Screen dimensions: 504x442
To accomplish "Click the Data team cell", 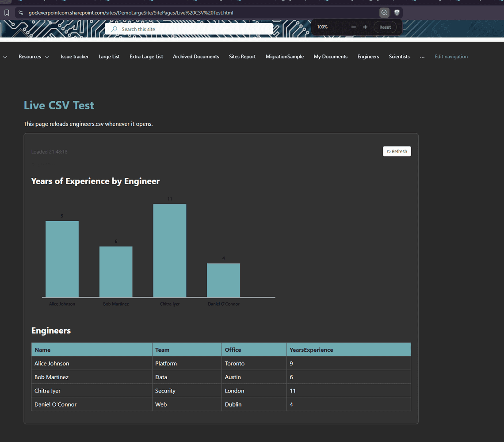I will tap(187, 377).
